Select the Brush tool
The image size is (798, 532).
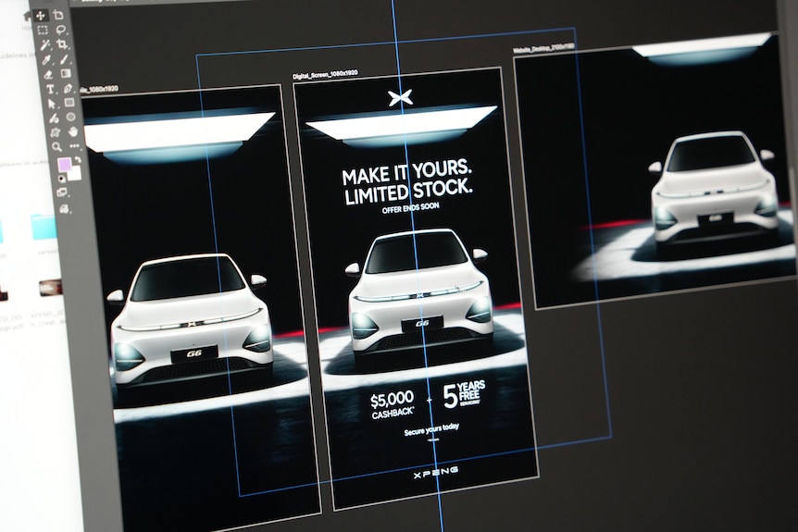(x=64, y=59)
